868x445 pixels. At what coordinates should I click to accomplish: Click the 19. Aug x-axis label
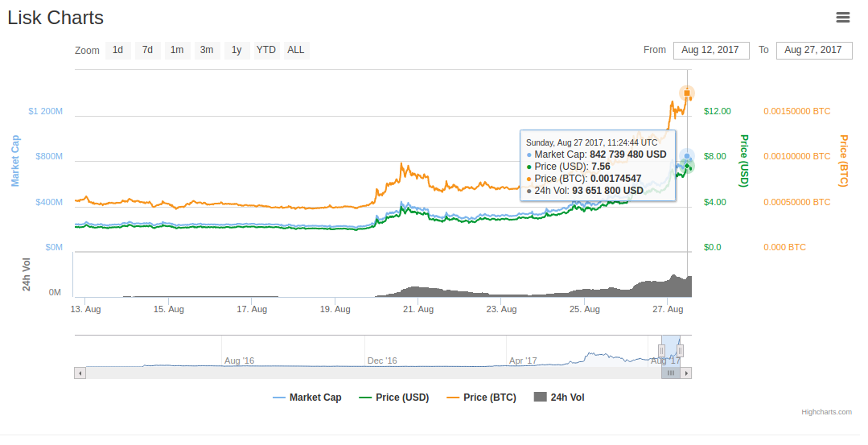(335, 309)
